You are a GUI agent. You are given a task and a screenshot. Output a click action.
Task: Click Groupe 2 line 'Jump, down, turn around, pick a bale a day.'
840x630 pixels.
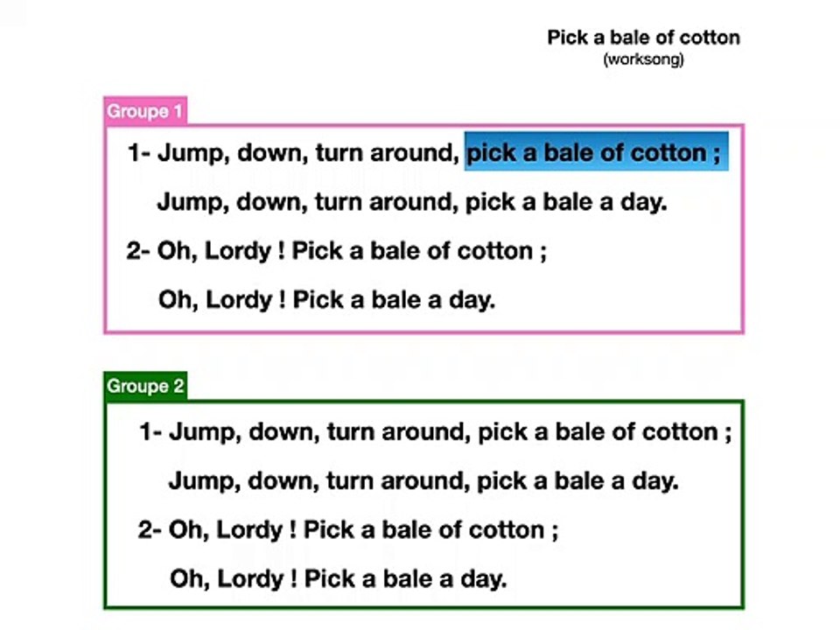tap(423, 480)
